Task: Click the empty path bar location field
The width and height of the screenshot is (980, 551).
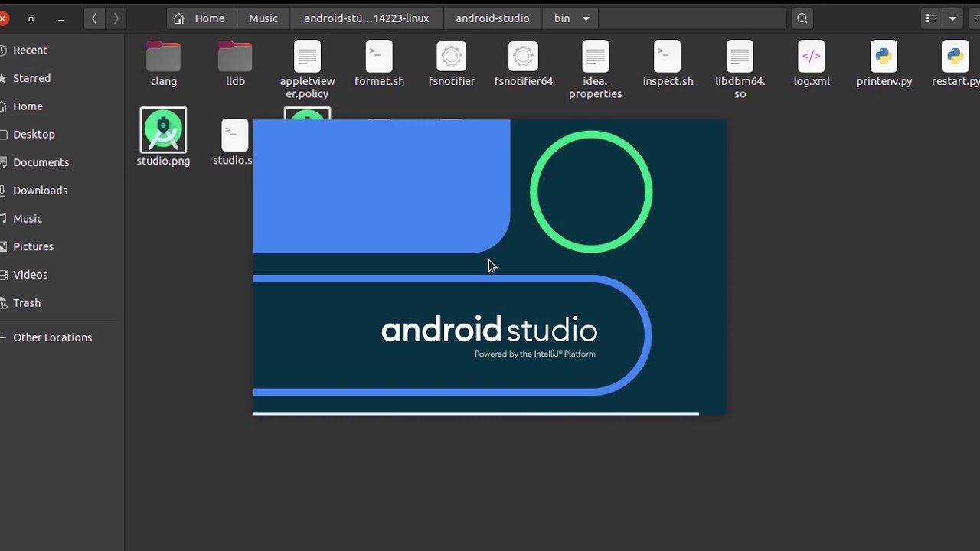Action: pos(692,18)
